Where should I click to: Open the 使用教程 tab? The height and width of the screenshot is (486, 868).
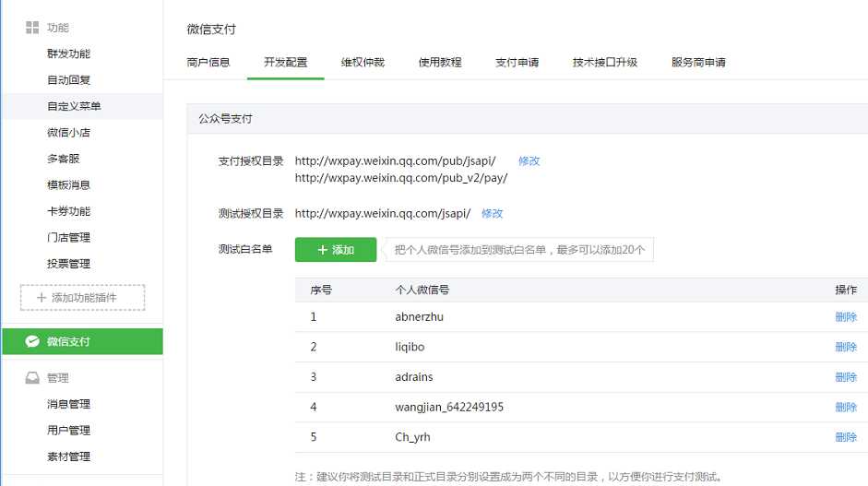440,62
